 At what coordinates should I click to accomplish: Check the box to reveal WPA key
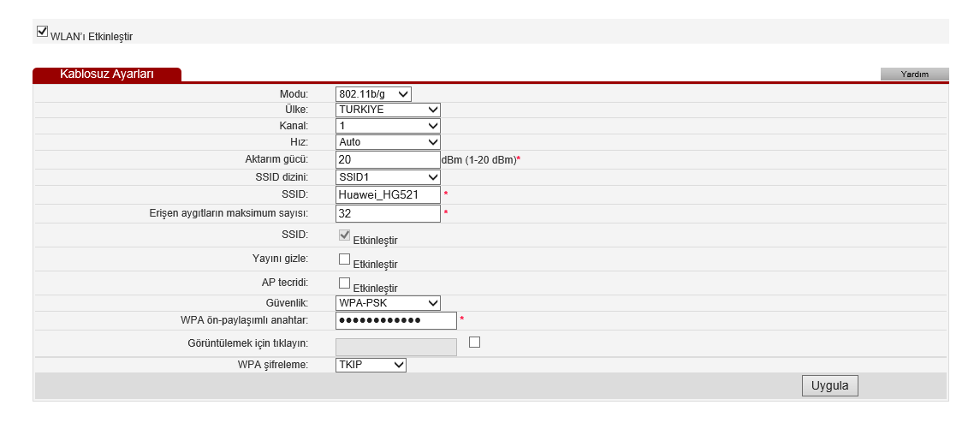[475, 342]
